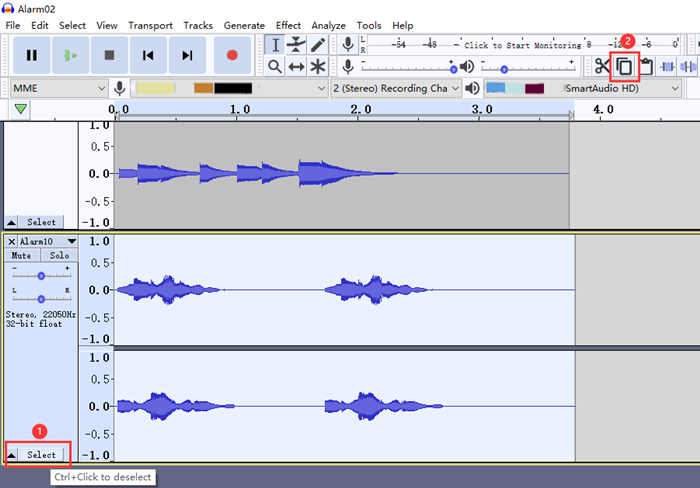Silence audio selection icon

tap(688, 67)
